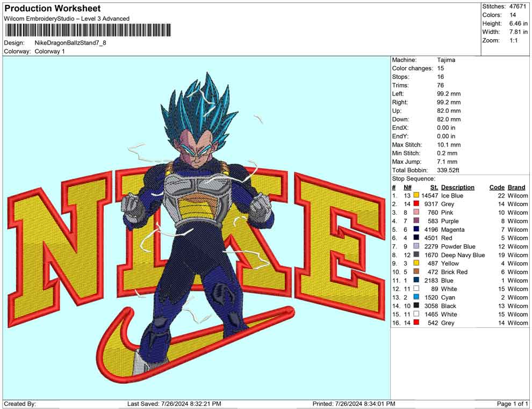Click the Ice Blue color swatch in stop 1

416,195
